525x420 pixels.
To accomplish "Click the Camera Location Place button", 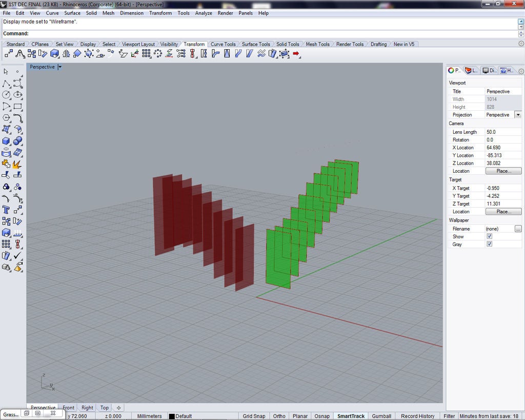I will [x=503, y=171].
